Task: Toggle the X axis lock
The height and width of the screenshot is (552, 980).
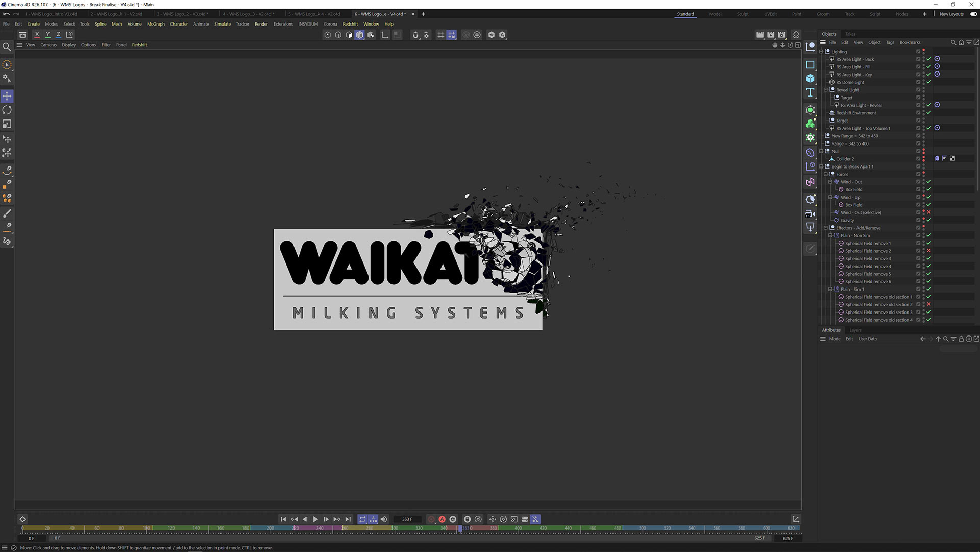Action: click(x=37, y=35)
